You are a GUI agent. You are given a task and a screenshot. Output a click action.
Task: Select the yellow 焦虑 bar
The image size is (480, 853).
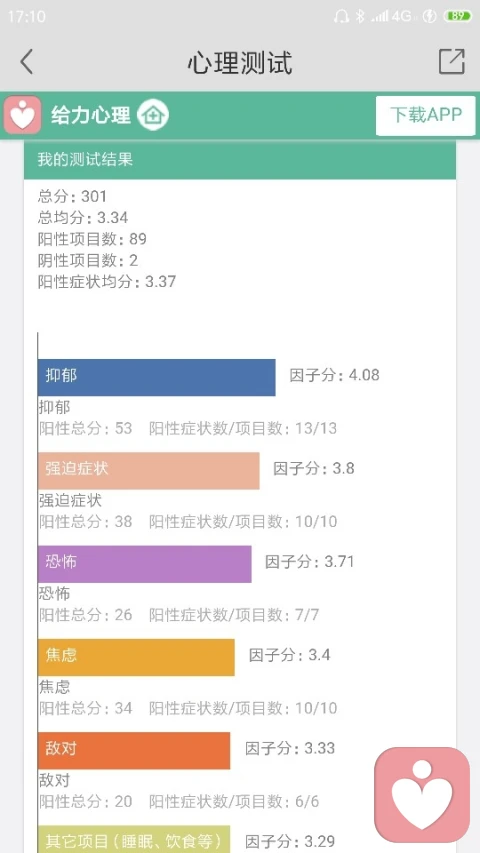click(x=136, y=657)
